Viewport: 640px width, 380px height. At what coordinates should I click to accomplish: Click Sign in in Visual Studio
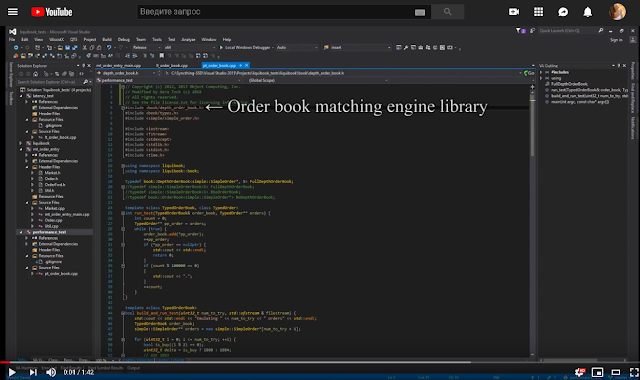(x=616, y=40)
